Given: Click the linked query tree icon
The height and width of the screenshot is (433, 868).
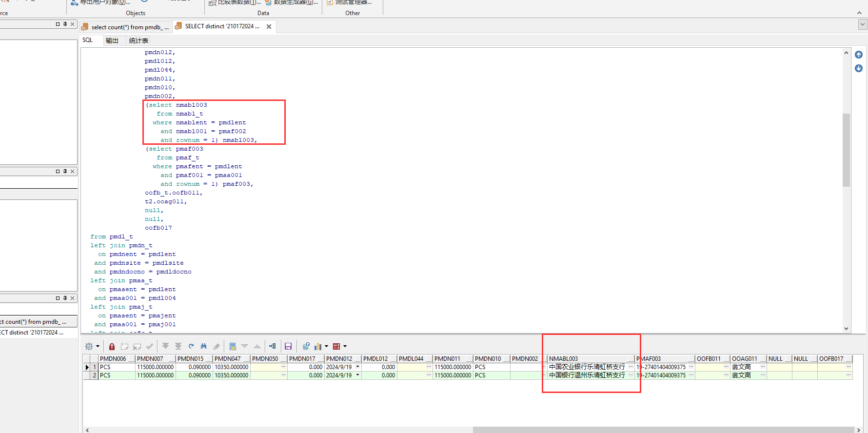Looking at the screenshot, I should coord(273,346).
